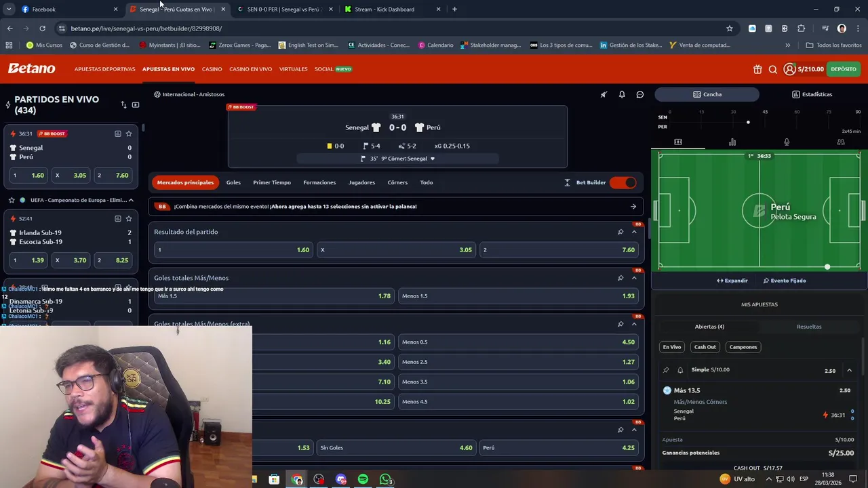Select Menos 0.5 at odds 4.50

[x=518, y=342]
